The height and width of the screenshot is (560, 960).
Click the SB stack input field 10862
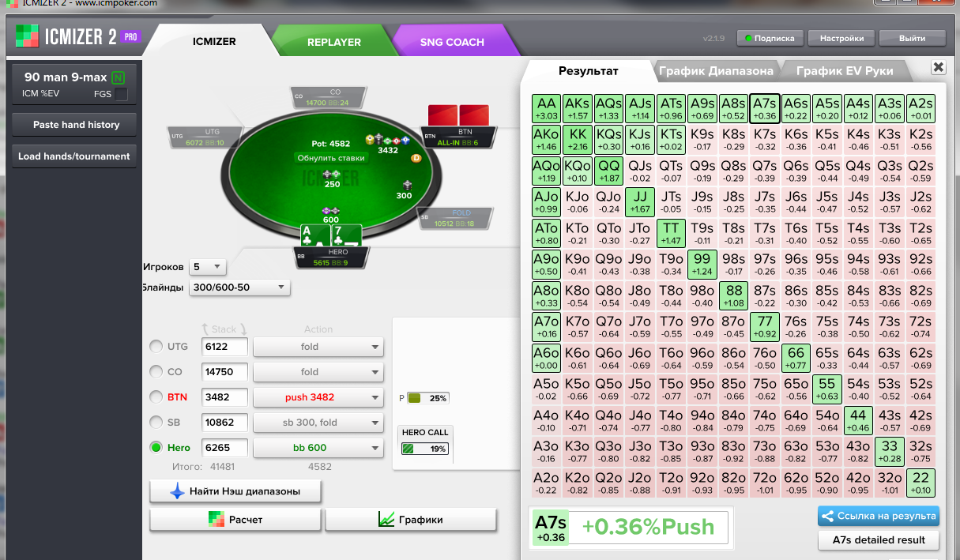[225, 422]
